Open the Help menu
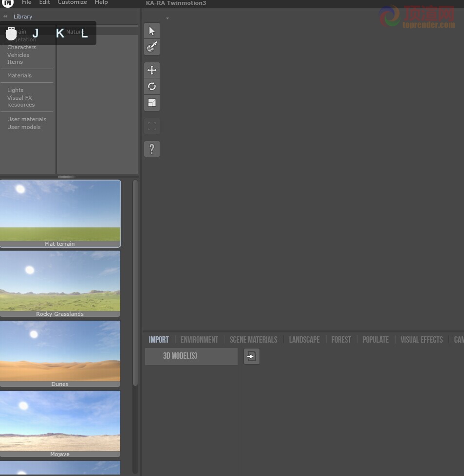This screenshot has height=476, width=464. point(101,2)
